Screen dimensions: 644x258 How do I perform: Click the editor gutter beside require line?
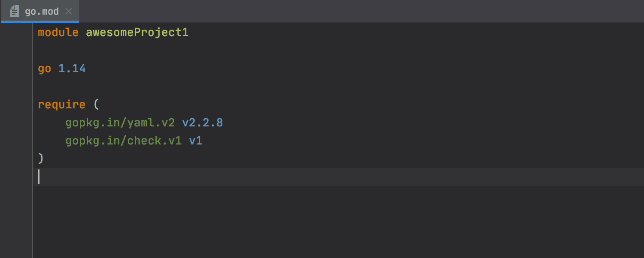coord(16,105)
